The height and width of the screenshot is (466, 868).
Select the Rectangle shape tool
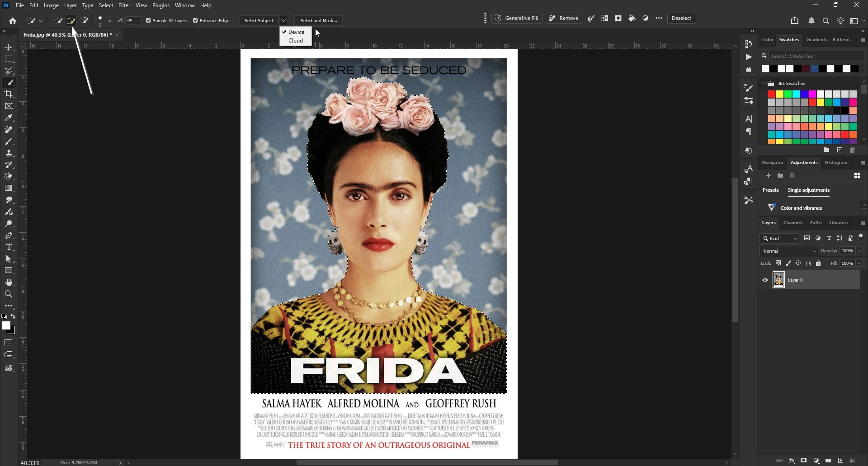[x=9, y=271]
